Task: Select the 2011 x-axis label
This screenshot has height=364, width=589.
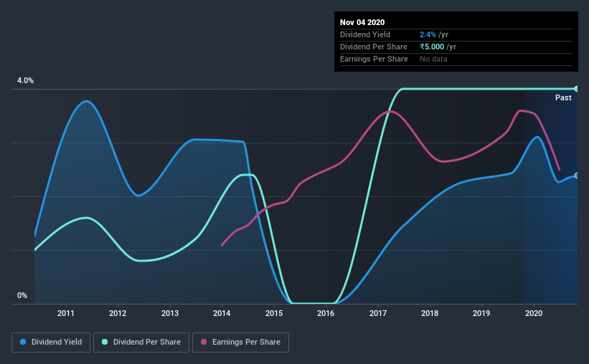Action: (x=66, y=313)
